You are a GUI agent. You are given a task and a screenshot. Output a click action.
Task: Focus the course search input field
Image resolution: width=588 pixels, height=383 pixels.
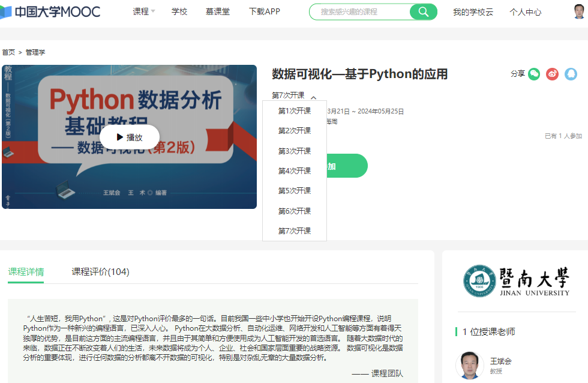click(360, 11)
